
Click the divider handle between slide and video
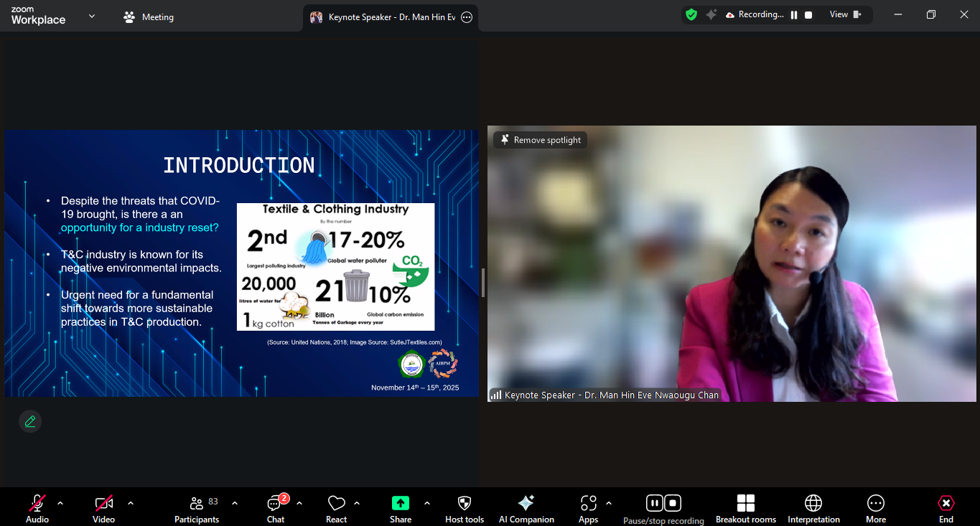click(x=483, y=283)
